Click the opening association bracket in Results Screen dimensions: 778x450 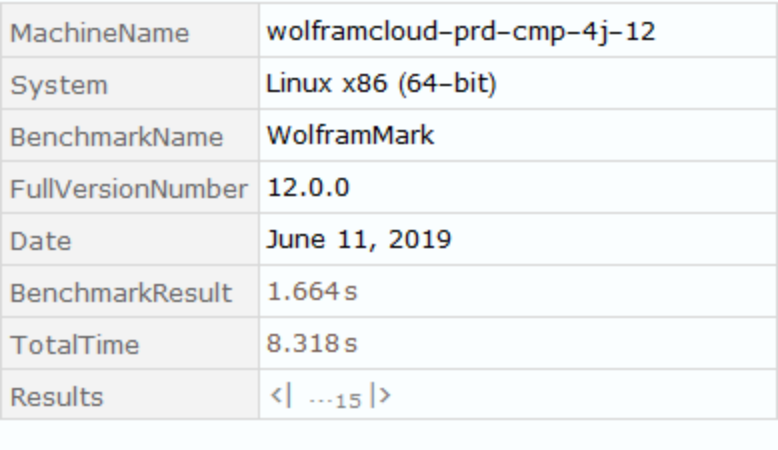tap(280, 397)
